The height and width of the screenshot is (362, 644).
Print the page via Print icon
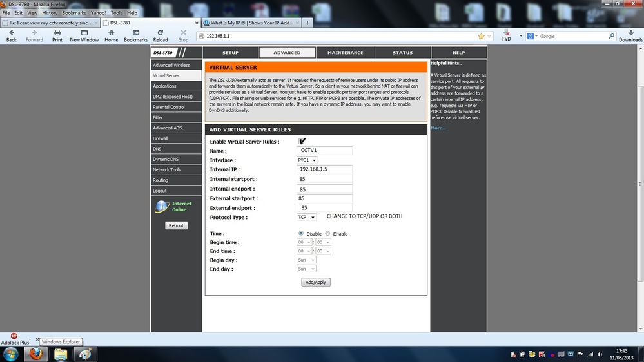point(57,33)
